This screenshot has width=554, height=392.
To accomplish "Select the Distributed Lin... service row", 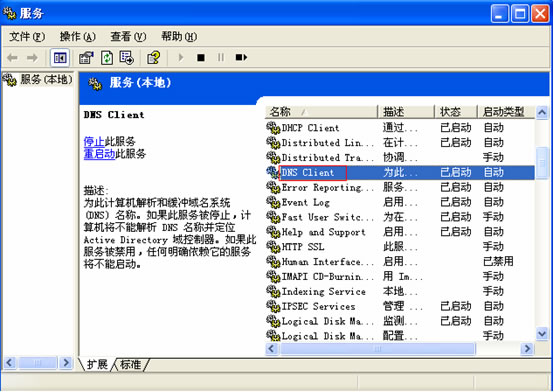I will click(400, 143).
